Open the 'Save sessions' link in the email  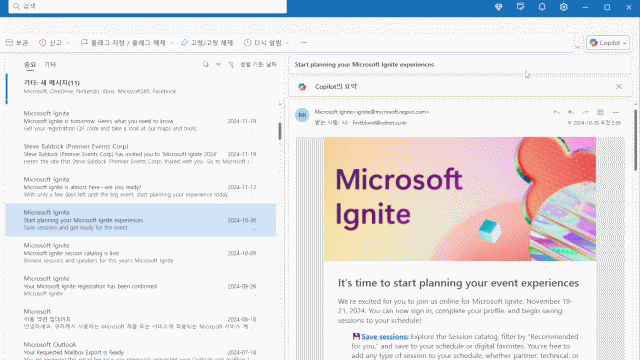pyautogui.click(x=384, y=336)
